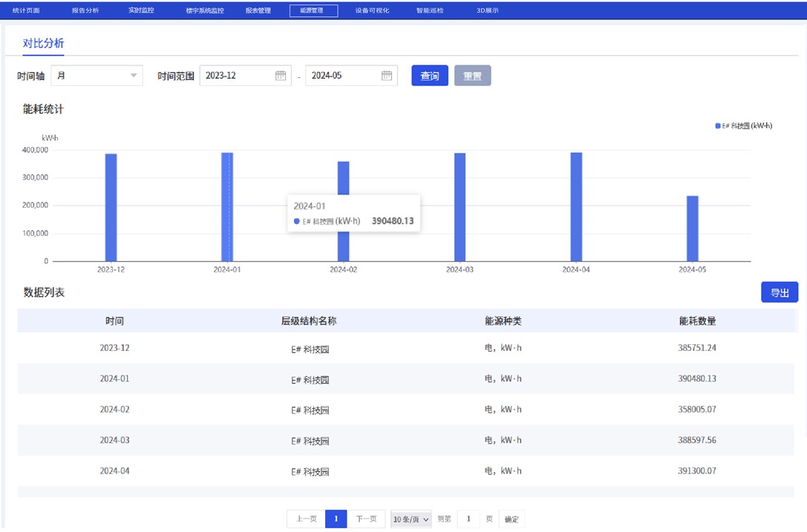Click the 2024-05 bar in chart
Viewport: 807px width, 532px height.
click(x=692, y=229)
